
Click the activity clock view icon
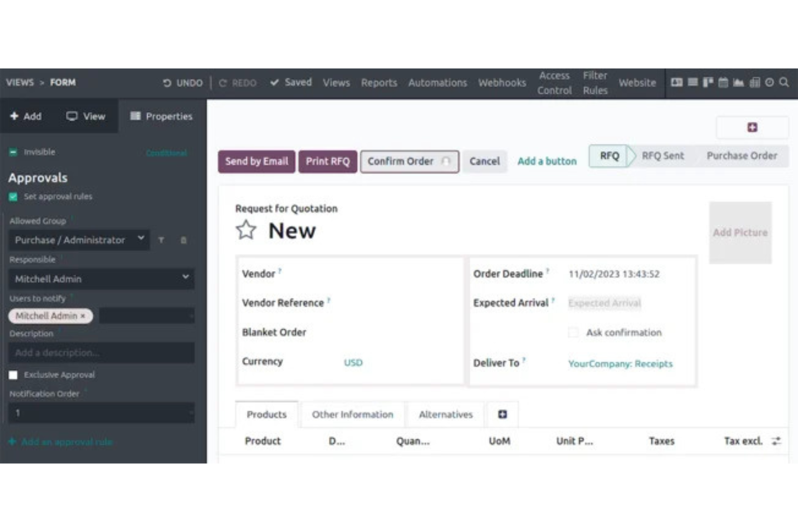(x=769, y=82)
